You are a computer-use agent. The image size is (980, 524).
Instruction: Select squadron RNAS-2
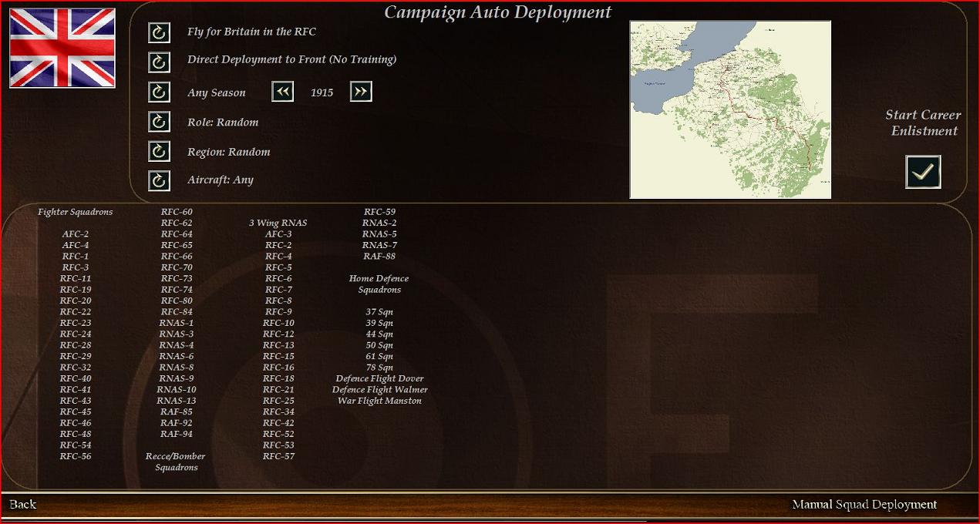click(x=379, y=223)
